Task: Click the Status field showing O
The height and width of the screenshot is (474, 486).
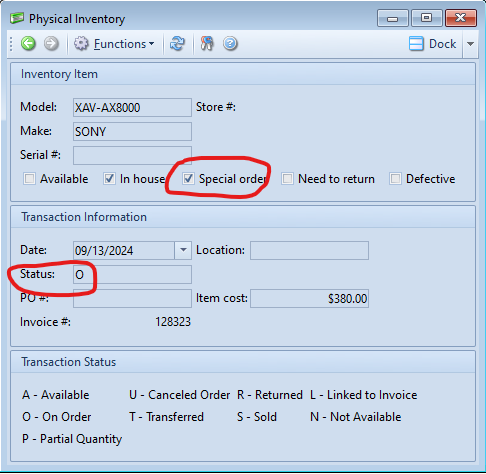Action: [132, 275]
